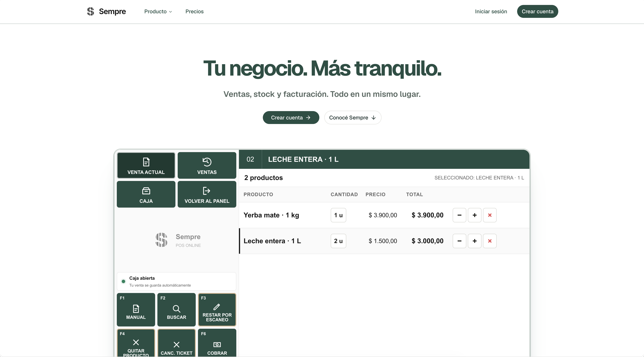Image resolution: width=644 pixels, height=357 pixels.
Task: Click the CANTIDAD column header
Action: [344, 194]
